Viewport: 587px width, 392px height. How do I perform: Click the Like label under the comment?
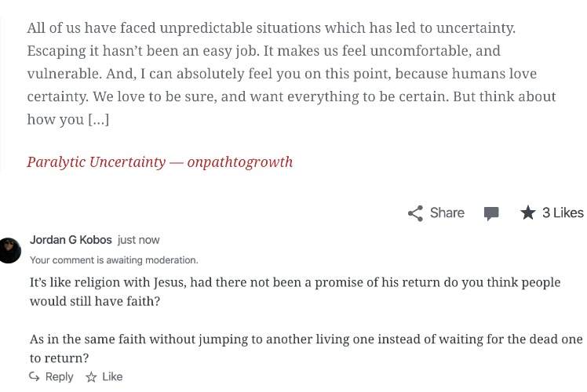(x=112, y=376)
